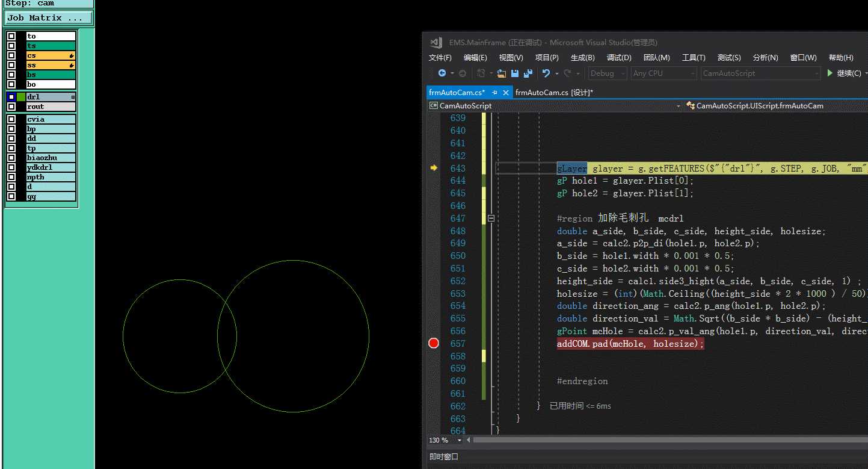
Task: Open the 视图(V) menu
Action: point(511,58)
